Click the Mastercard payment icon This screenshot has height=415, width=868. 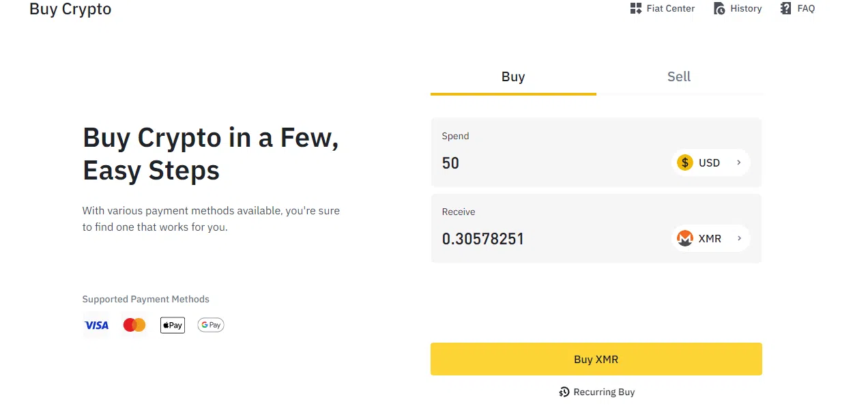134,326
